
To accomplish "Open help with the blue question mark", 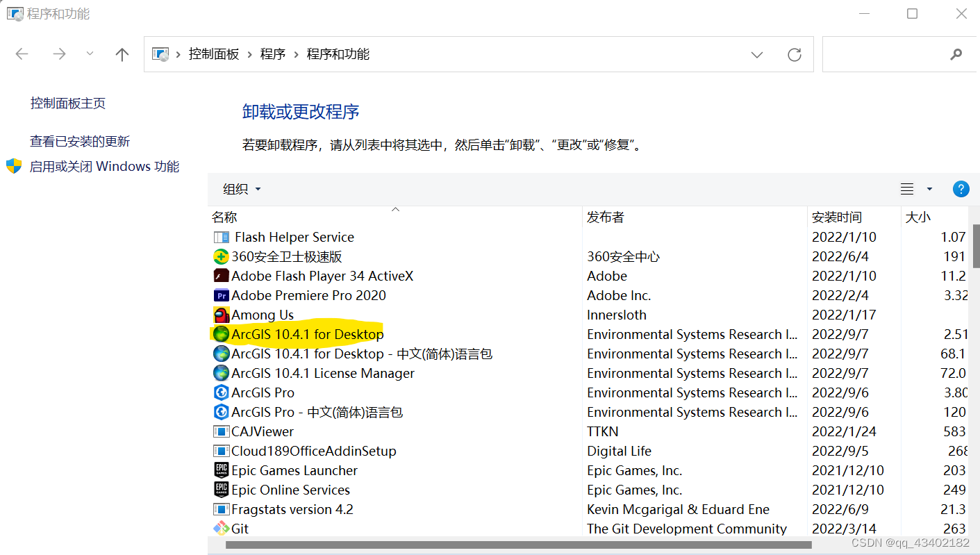I will [961, 189].
